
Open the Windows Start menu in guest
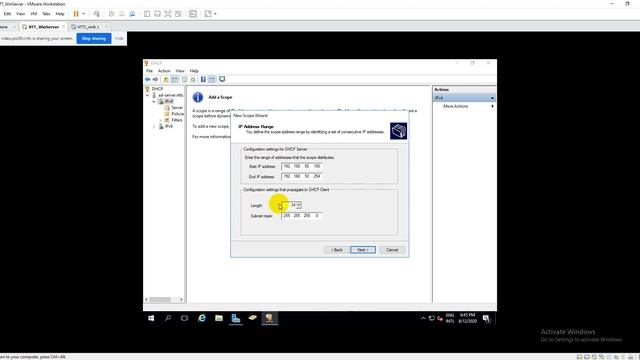[x=151, y=318]
